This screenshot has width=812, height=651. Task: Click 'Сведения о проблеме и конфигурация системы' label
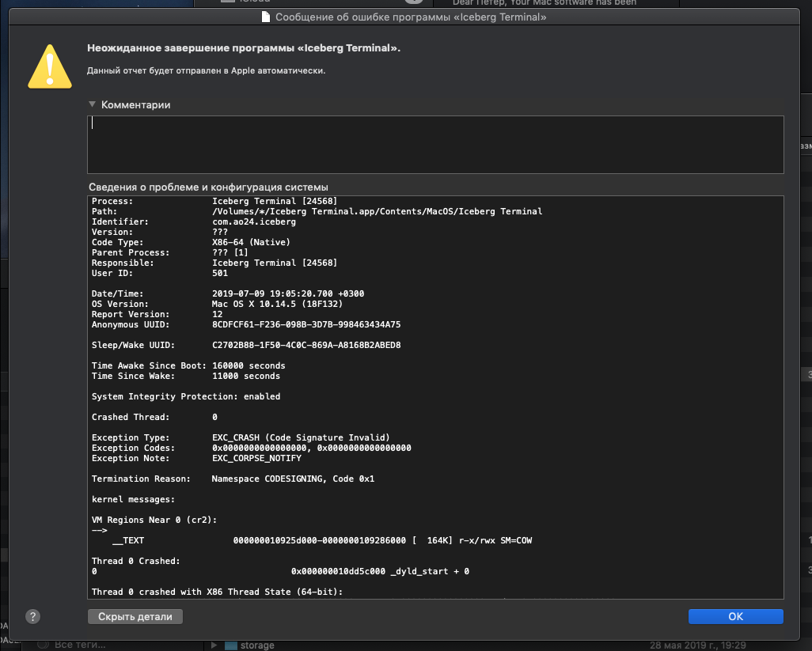point(208,187)
